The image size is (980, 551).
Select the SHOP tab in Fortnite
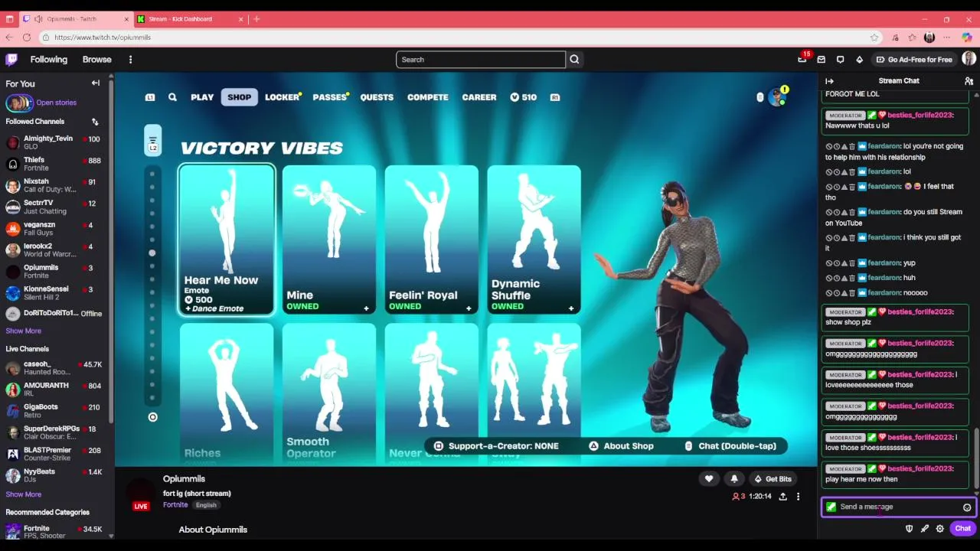[x=239, y=97]
